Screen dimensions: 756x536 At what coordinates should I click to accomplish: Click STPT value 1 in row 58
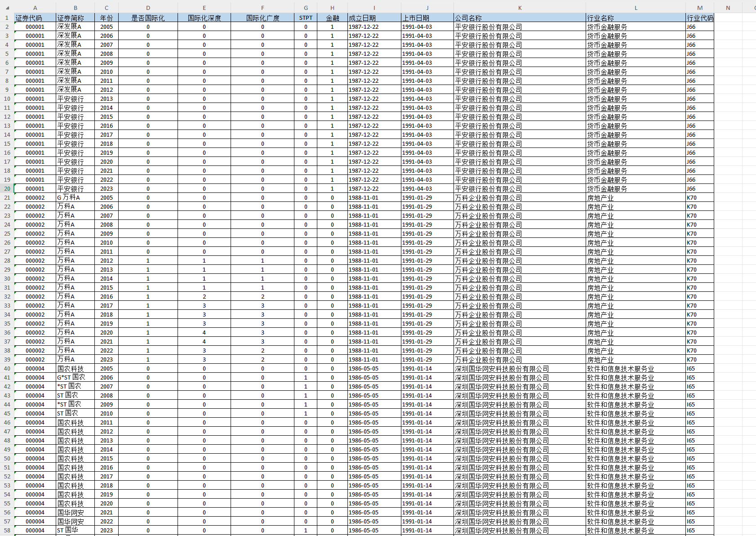(x=306, y=531)
